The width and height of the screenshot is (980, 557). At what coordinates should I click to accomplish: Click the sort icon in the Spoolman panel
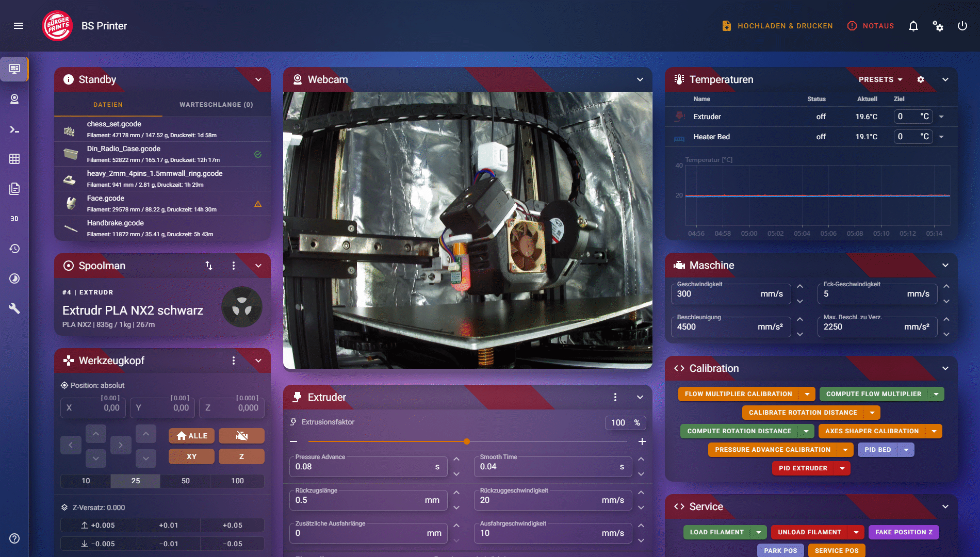209,266
